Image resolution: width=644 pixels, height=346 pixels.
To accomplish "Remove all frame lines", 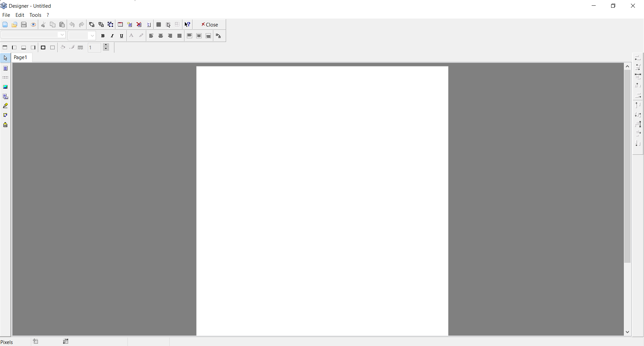I will [x=53, y=48].
